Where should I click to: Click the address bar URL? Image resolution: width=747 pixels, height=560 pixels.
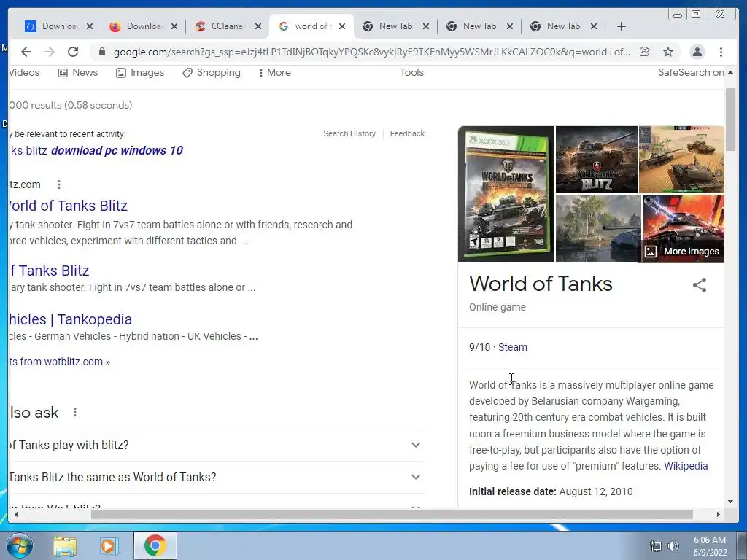point(371,52)
